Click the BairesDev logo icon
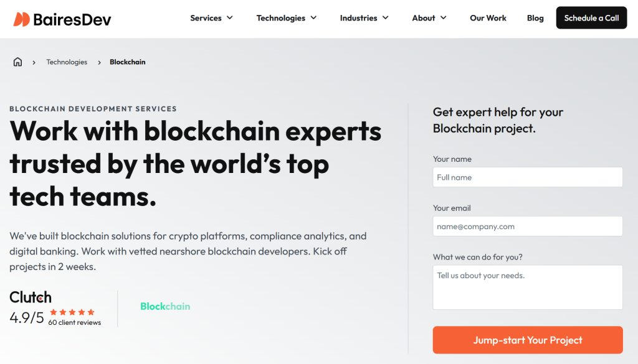 pos(23,18)
